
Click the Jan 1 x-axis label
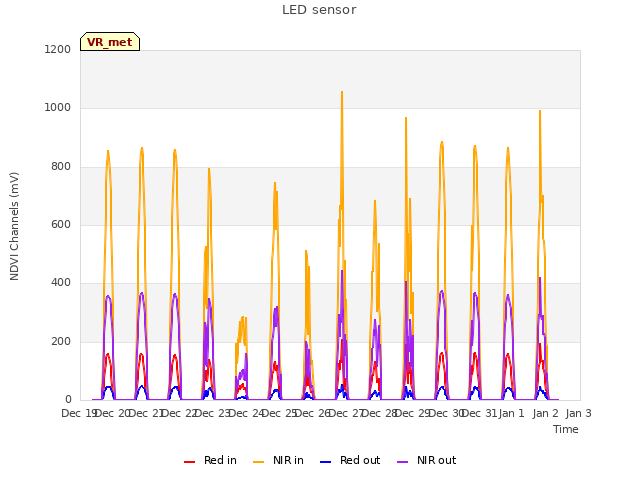pyautogui.click(x=511, y=413)
